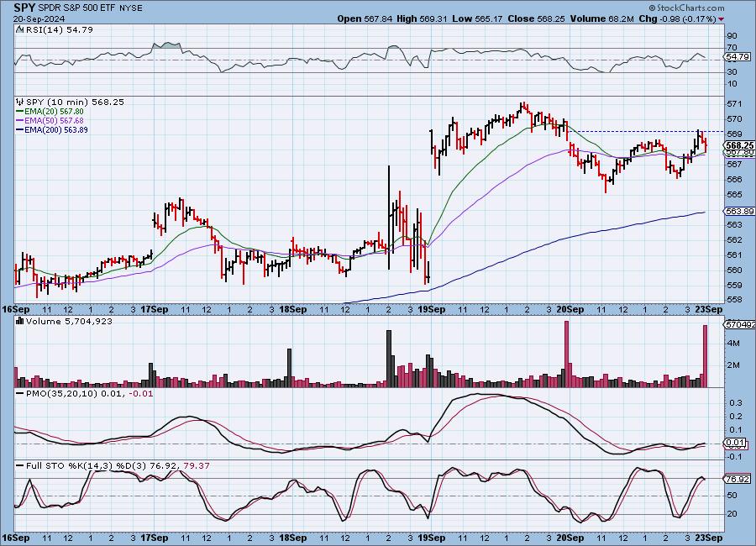Image resolution: width=756 pixels, height=546 pixels.
Task: Click the NYSE exchange label
Action: pyautogui.click(x=129, y=8)
